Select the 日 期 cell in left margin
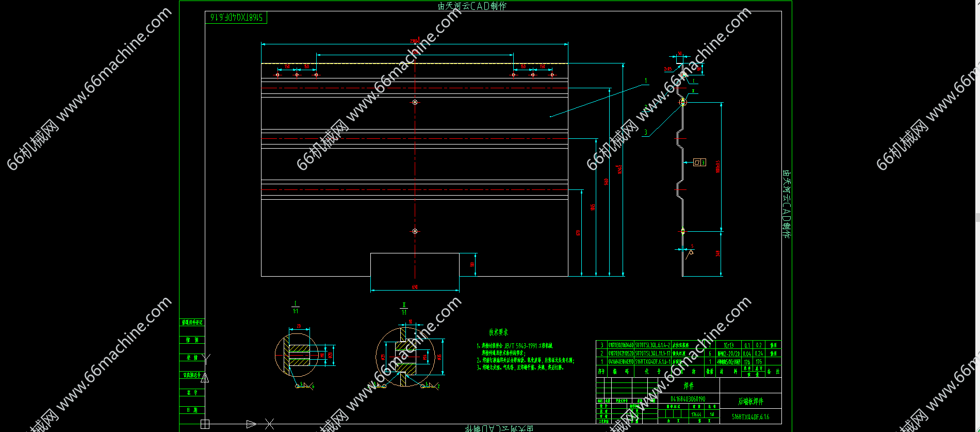Viewport: 980px width, 432px height. point(192,410)
